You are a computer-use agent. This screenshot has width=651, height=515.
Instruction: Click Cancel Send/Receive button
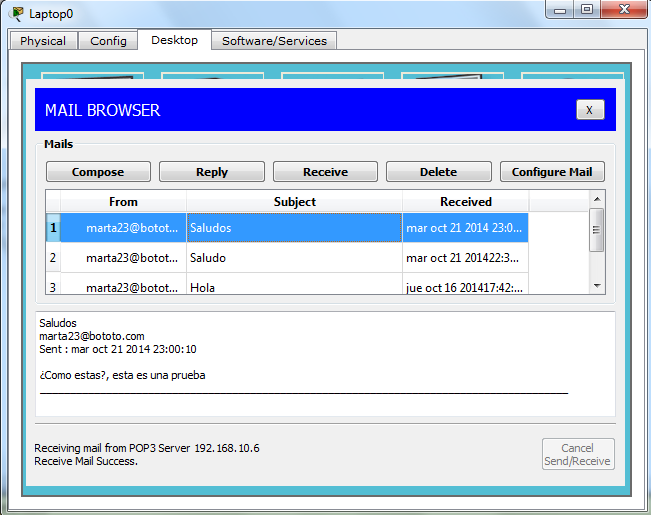click(578, 454)
